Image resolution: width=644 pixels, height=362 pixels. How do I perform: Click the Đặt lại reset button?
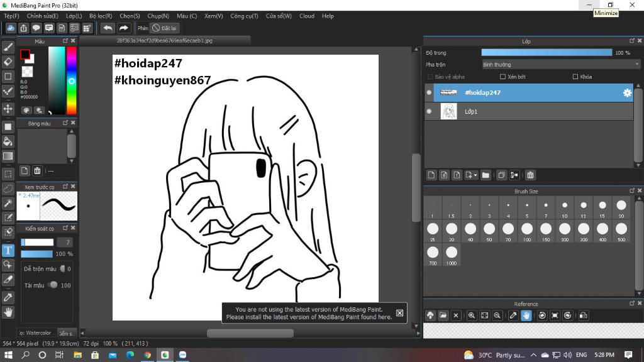[165, 28]
